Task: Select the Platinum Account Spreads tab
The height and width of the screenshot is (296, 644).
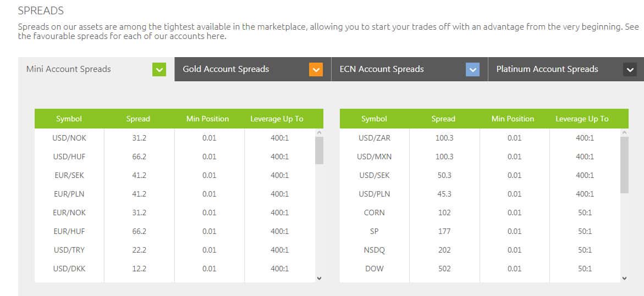Action: click(547, 69)
